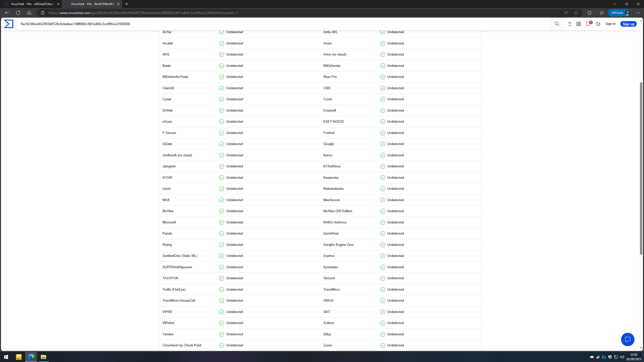Click the page vertical scrollbar thumb

(x=641, y=168)
